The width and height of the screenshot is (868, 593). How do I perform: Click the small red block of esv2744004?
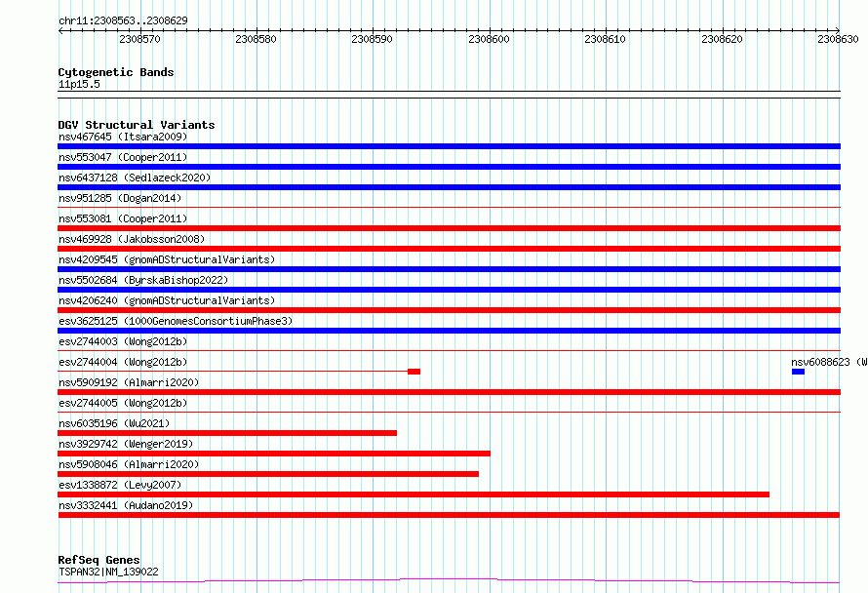point(414,372)
